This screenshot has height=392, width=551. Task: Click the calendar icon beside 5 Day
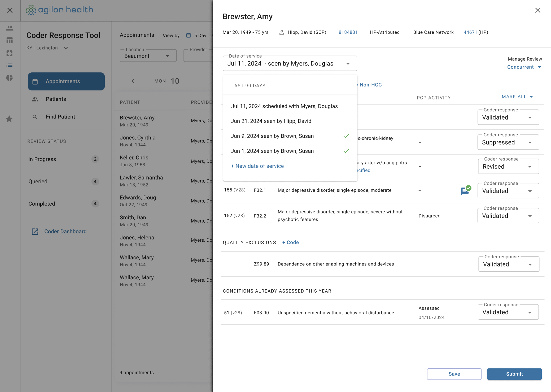point(189,35)
